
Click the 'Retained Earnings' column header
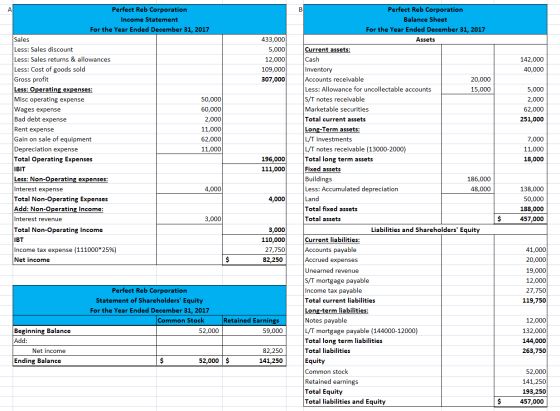click(251, 321)
